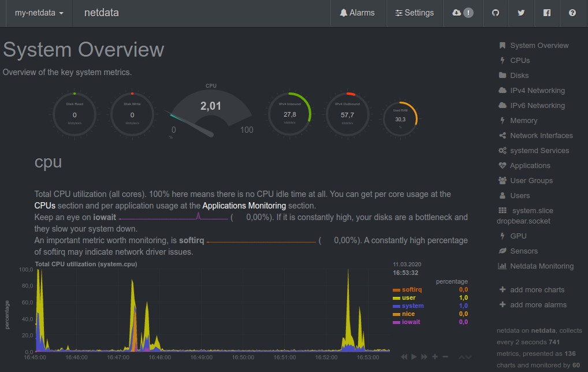Click the cloud update download icon
The height and width of the screenshot is (372, 588).
[x=457, y=13]
